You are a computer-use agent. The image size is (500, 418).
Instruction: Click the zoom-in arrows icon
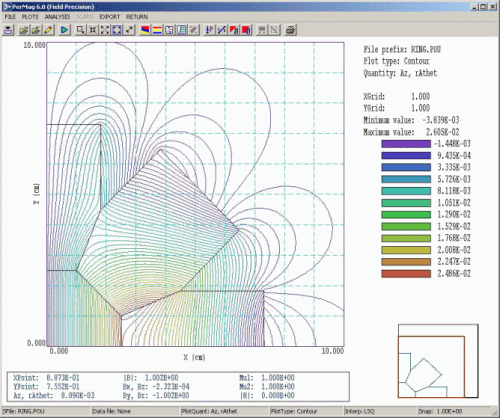93,30
